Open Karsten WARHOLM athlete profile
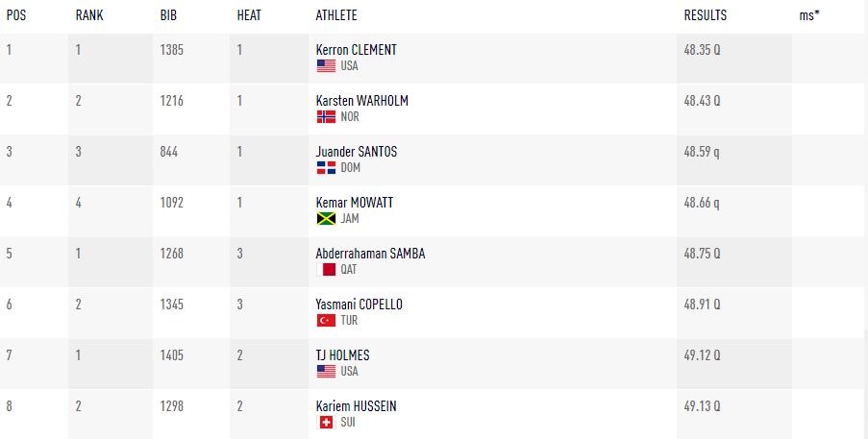 tap(362, 101)
